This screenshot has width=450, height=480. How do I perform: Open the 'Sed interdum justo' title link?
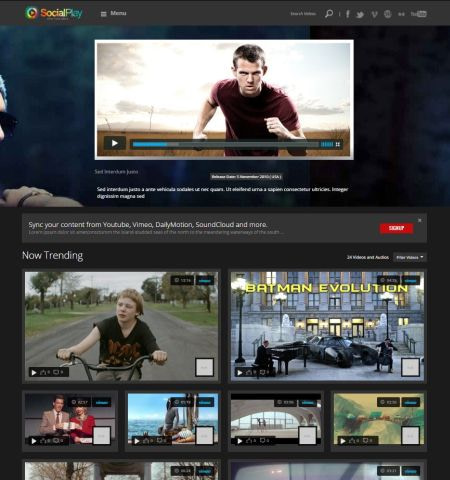pos(116,172)
